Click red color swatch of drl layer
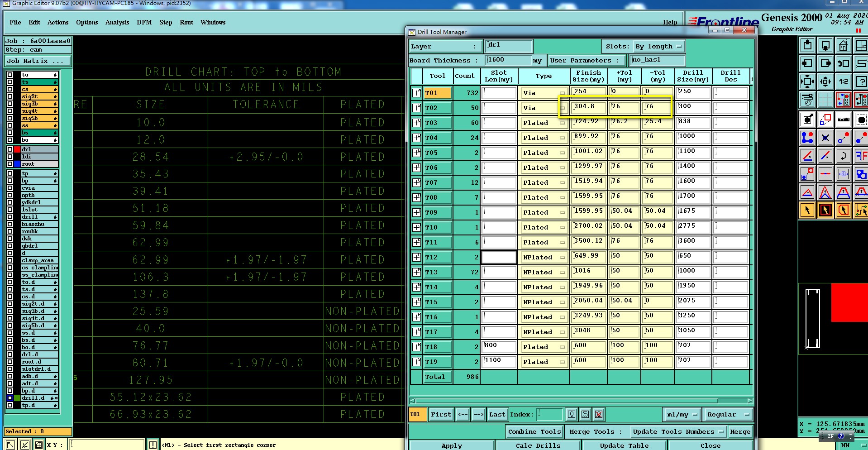 (17, 149)
